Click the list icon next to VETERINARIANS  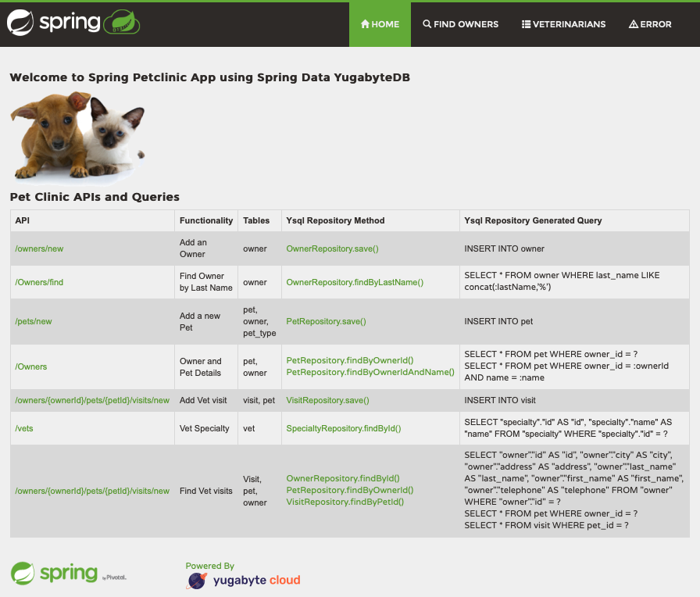point(527,24)
